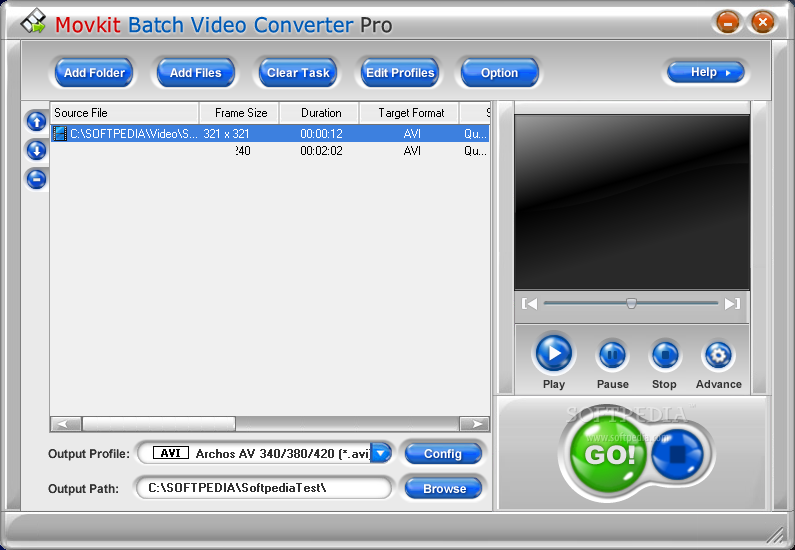Click the 321 x 321 frame size cell
This screenshot has height=550, width=795.
[226, 134]
